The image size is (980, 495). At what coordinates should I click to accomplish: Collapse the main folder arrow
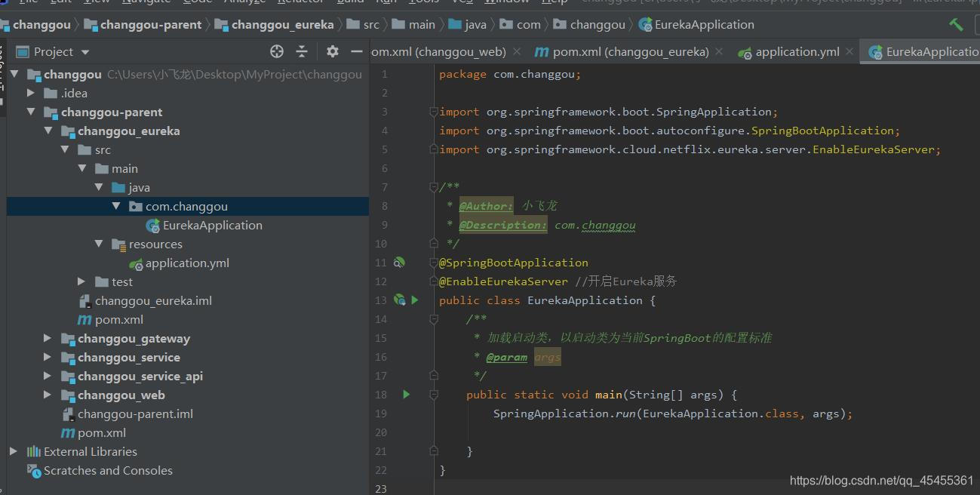(81, 168)
